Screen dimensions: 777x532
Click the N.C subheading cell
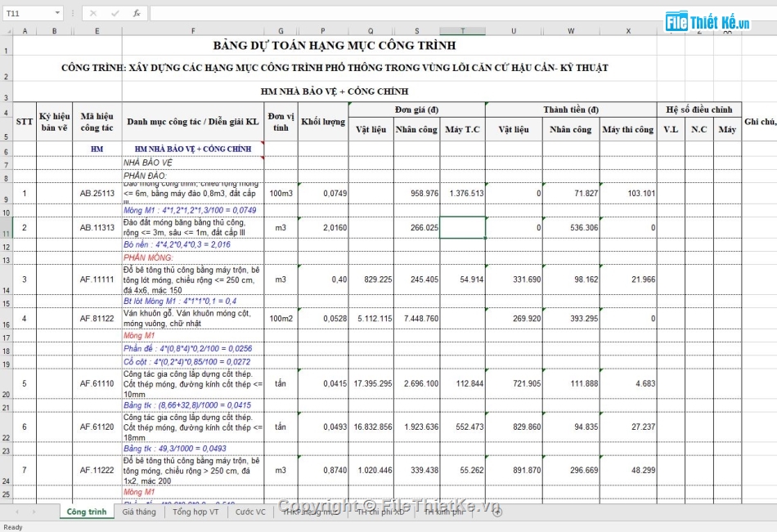point(698,129)
